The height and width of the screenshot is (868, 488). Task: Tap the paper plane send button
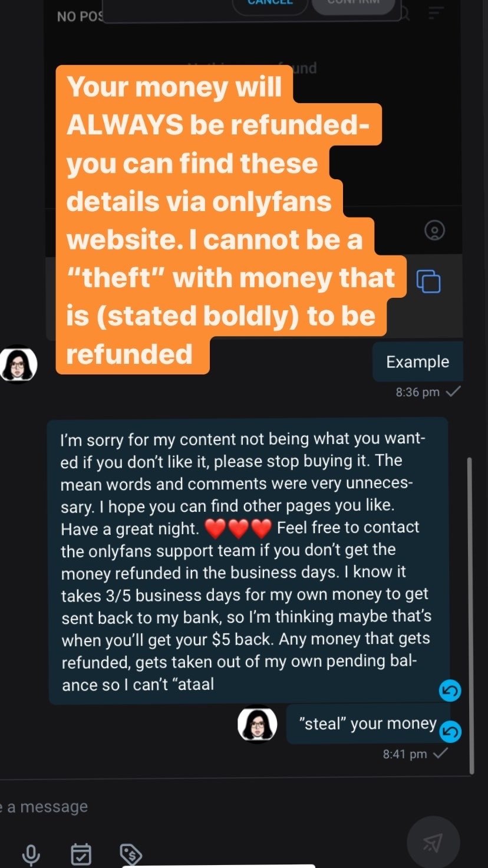point(433,842)
